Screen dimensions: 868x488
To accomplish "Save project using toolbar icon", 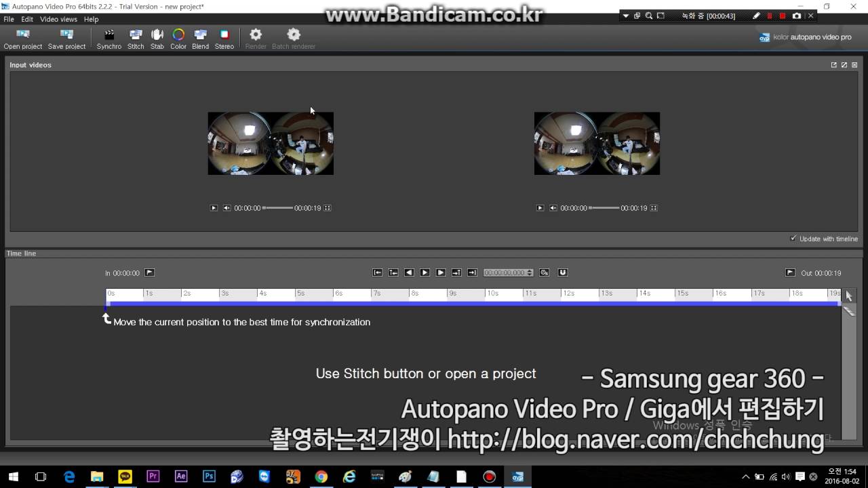I will [66, 39].
